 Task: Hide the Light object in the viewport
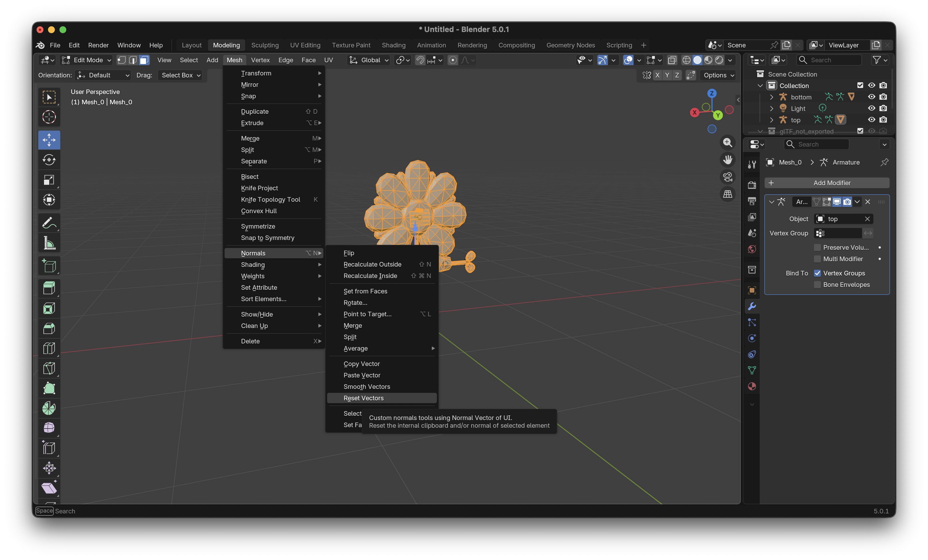pos(871,109)
